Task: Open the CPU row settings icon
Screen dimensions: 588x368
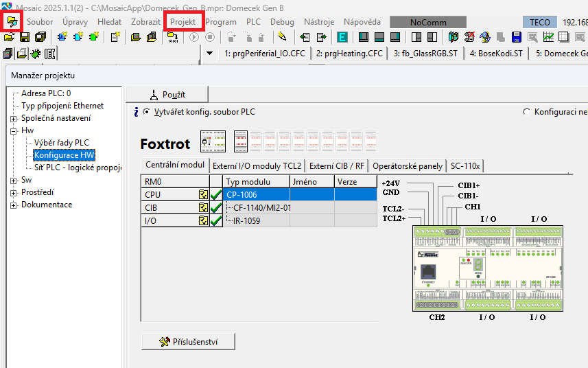Action: (203, 195)
